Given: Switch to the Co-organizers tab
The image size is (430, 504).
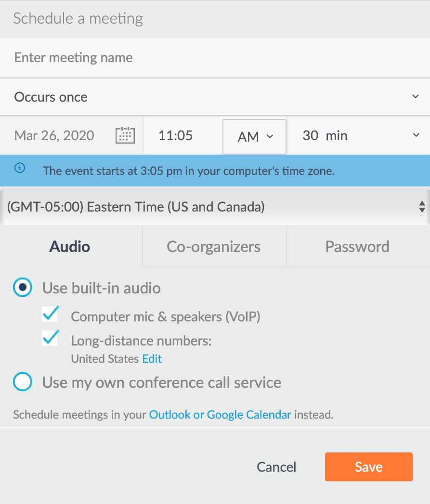Looking at the screenshot, I should click(x=214, y=246).
